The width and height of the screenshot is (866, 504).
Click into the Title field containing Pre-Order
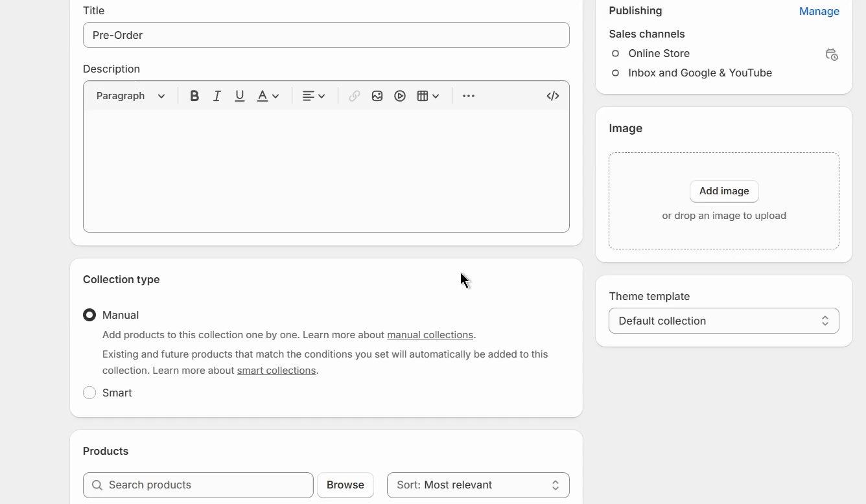(326, 35)
